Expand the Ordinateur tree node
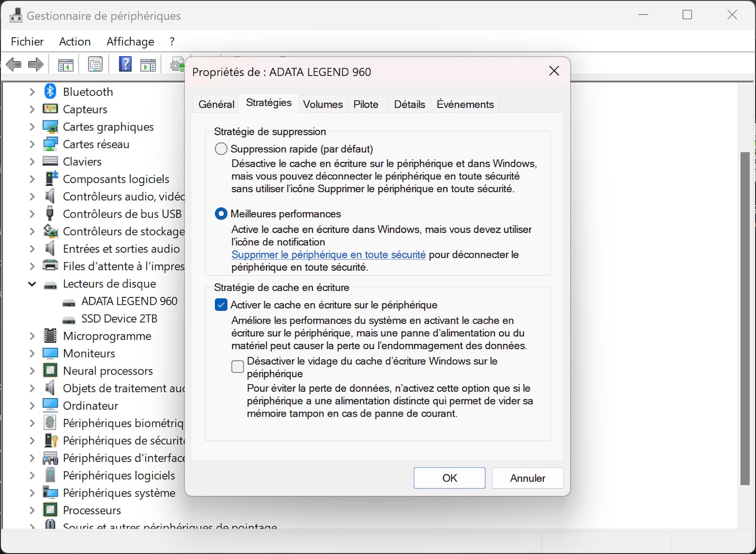This screenshot has width=756, height=554. tap(32, 405)
